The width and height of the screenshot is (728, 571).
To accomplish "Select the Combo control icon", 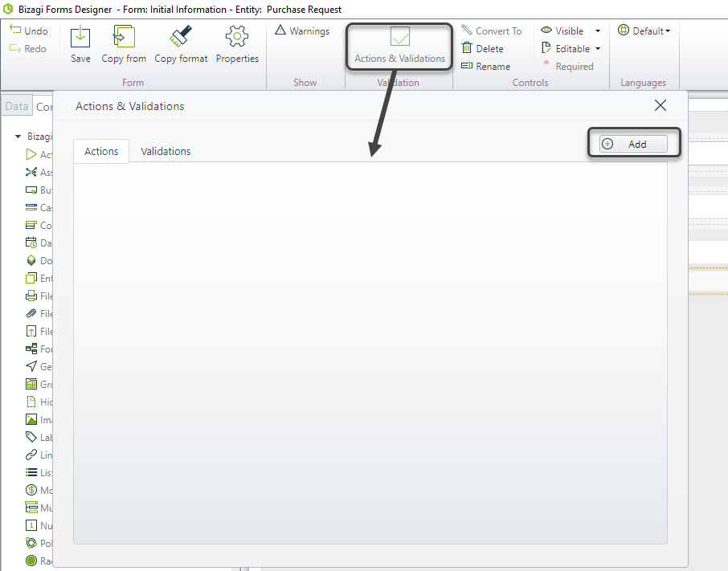I will (31, 225).
